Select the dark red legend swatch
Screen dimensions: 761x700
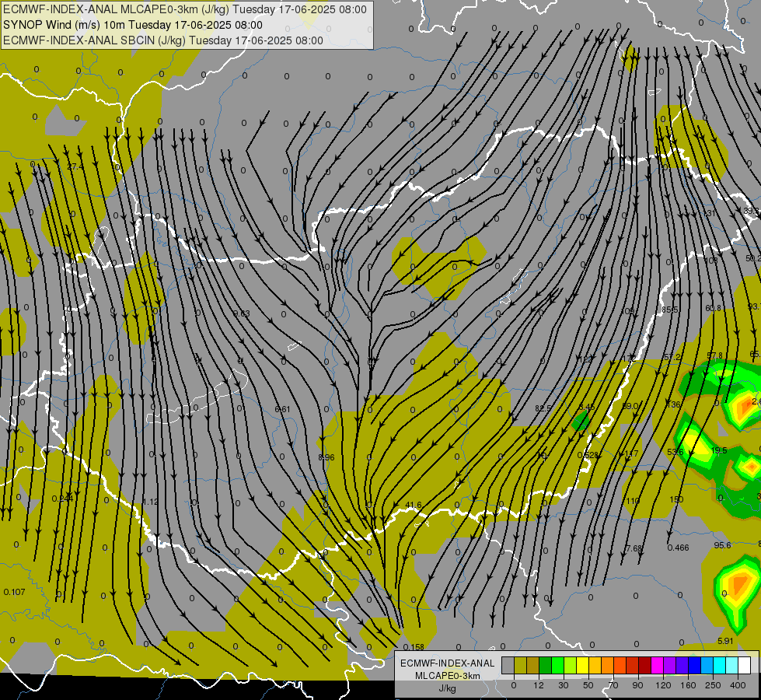(x=645, y=665)
